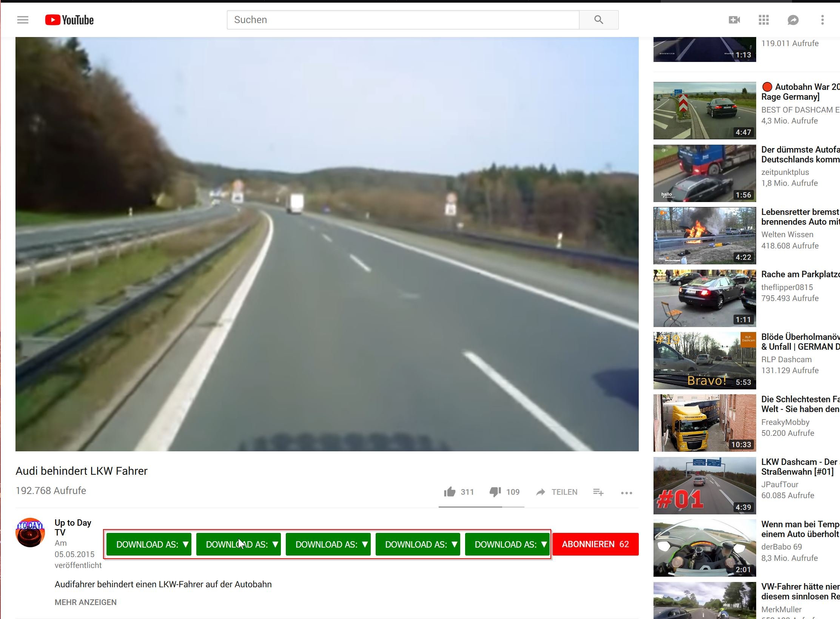Open the burning car video thumbnail
840x619 pixels.
(704, 236)
